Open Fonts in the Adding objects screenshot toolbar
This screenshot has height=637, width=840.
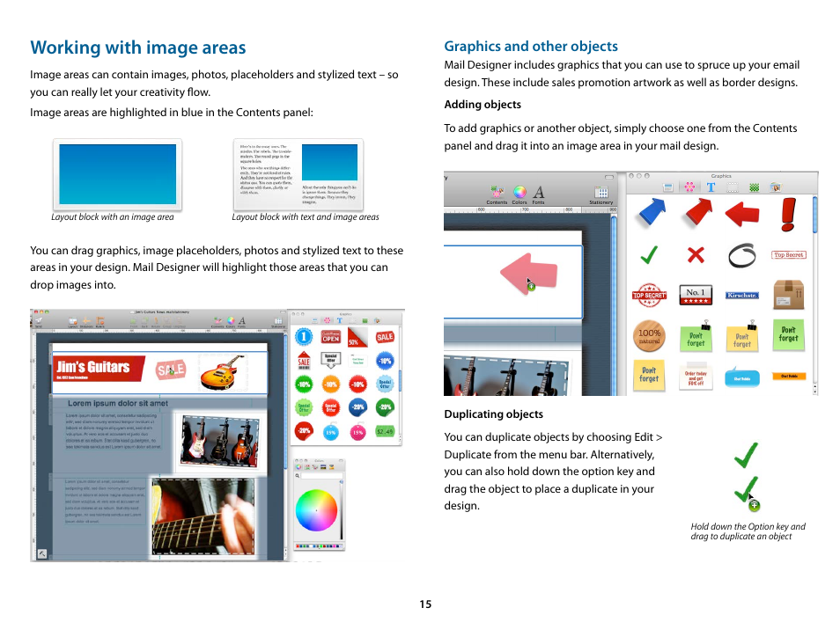tap(538, 194)
